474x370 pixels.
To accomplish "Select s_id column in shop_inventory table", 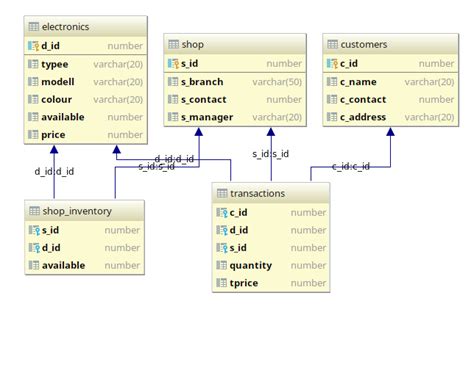I will tap(50, 230).
